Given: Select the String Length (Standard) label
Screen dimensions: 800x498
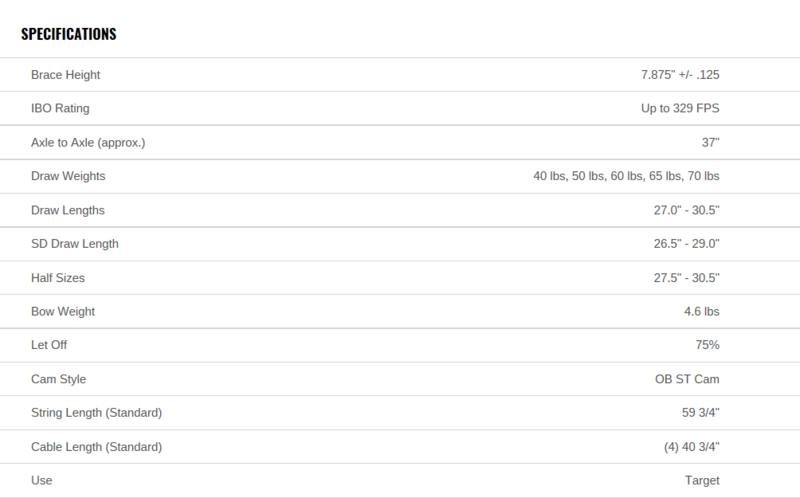Looking at the screenshot, I should pos(96,413).
